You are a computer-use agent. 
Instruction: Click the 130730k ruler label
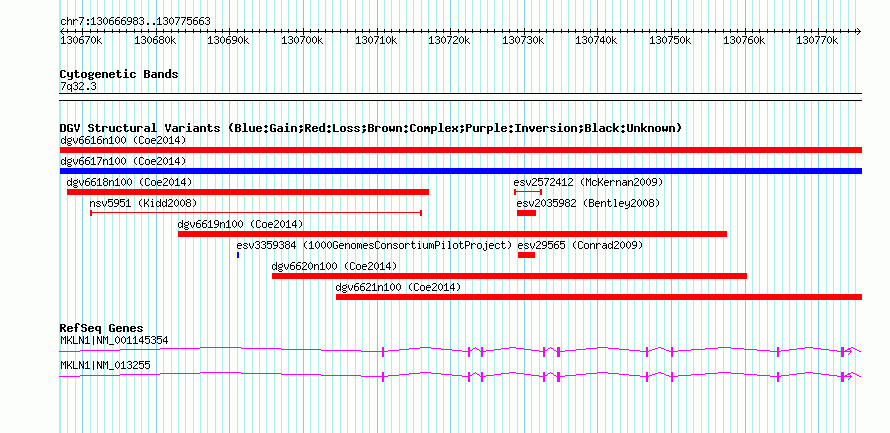pos(523,40)
